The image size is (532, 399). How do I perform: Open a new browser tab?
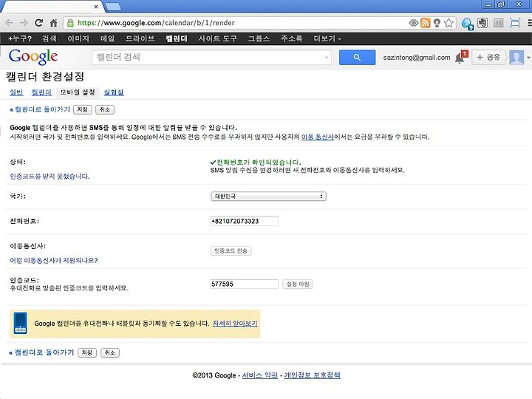pos(113,7)
